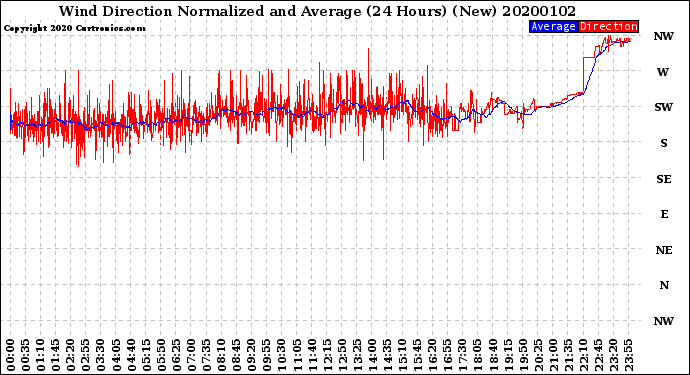Click the 09:55 time axis label
The width and height of the screenshot is (690, 375).
tap(267, 355)
